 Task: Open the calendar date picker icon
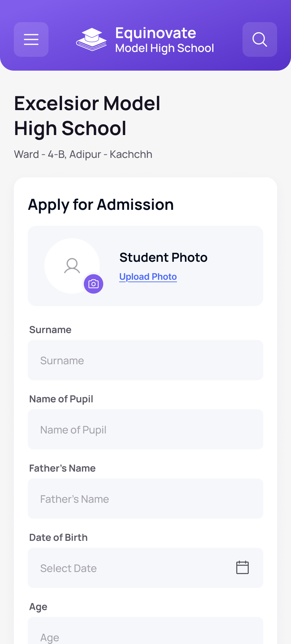pyautogui.click(x=242, y=567)
